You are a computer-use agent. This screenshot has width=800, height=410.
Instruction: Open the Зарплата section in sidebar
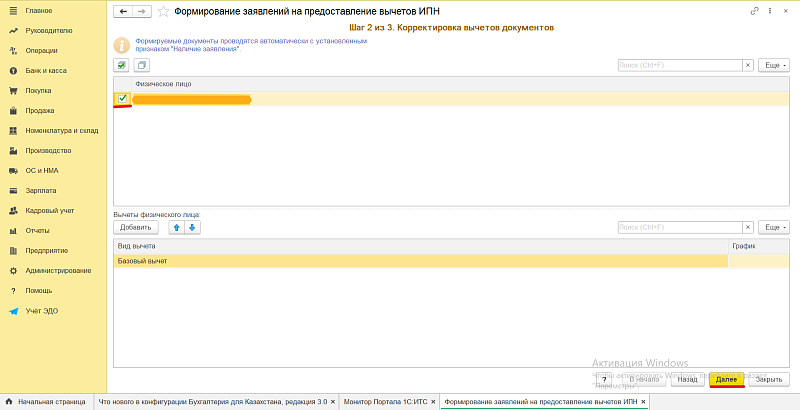click(41, 190)
